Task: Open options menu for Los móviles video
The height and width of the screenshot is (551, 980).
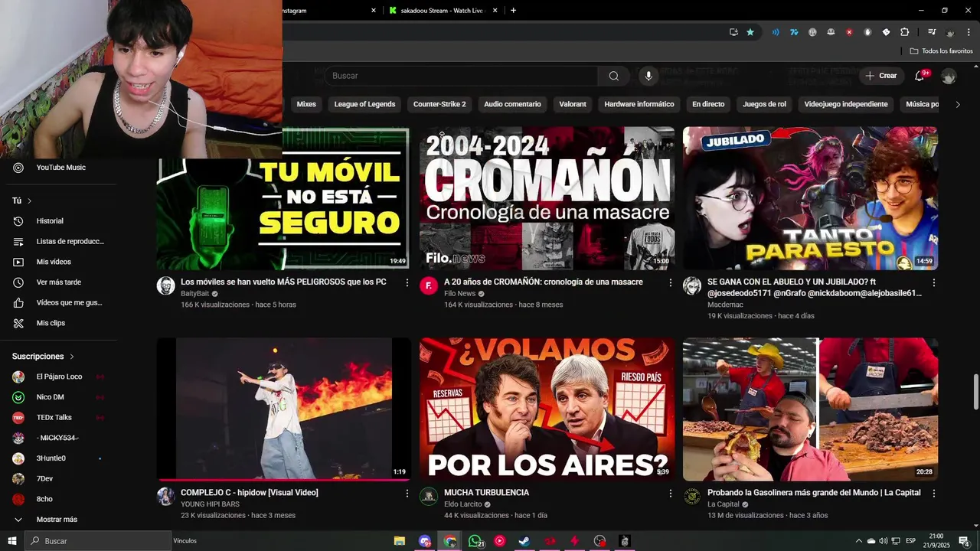Action: click(407, 282)
